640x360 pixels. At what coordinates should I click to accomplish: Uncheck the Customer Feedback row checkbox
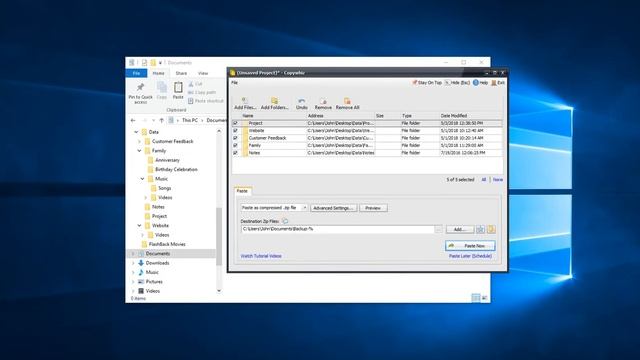coord(235,138)
